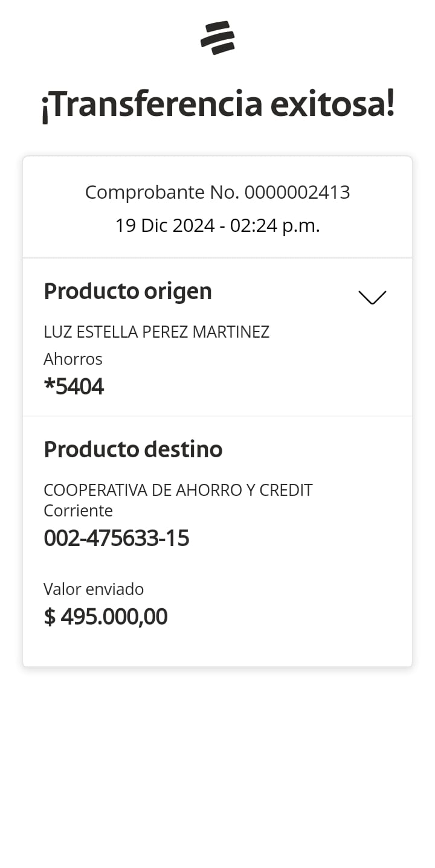Tap the Ahorros account type label

click(x=73, y=359)
